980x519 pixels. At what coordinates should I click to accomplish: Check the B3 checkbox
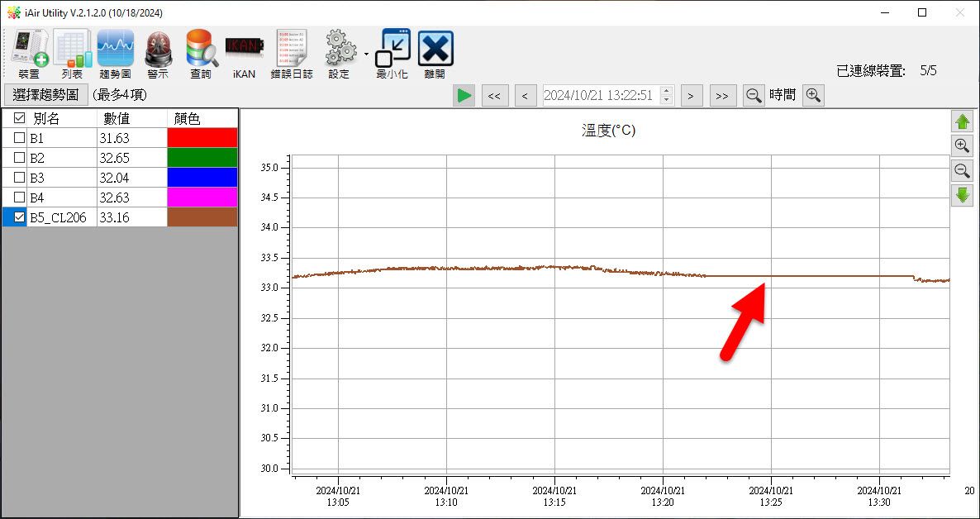(x=19, y=178)
